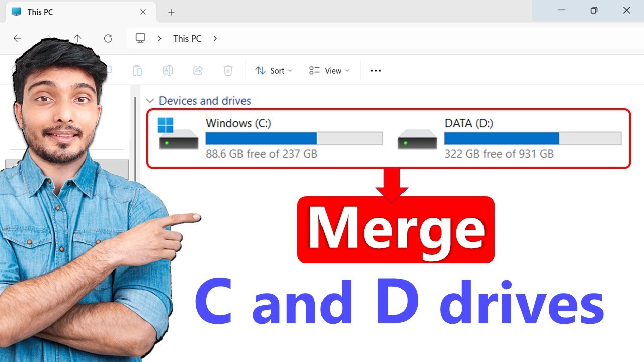This screenshot has width=644, height=362.
Task: Click the Windows (C:) drive label
Action: (238, 123)
